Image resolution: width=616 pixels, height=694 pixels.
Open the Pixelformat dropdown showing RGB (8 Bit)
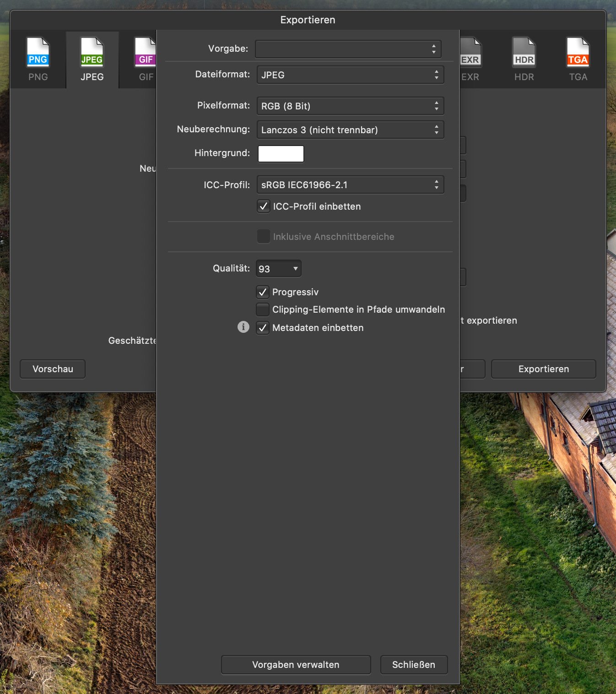pyautogui.click(x=350, y=106)
